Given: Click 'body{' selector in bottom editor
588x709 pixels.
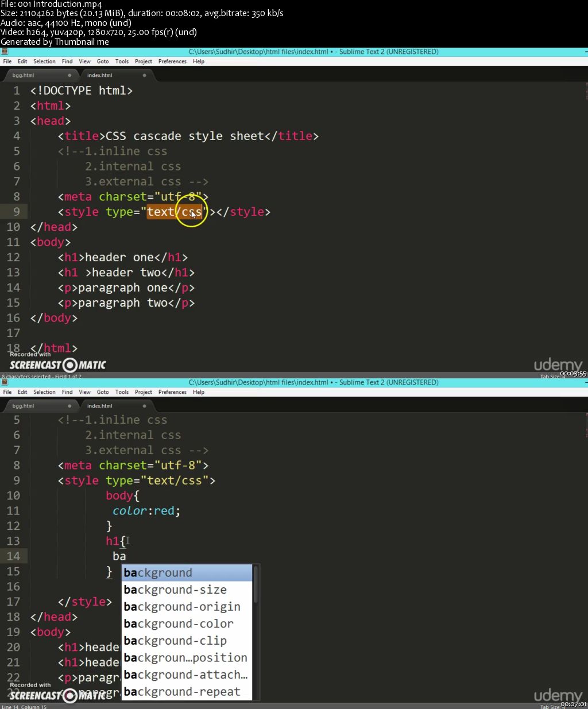Looking at the screenshot, I should [x=123, y=495].
